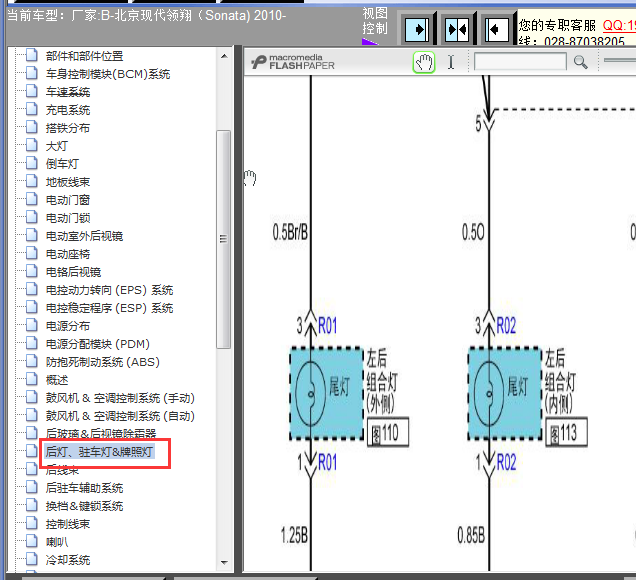Screen dimensions: 636x580
Task: Open 电控稳定程序 (ESP) 系统
Action: click(x=110, y=308)
